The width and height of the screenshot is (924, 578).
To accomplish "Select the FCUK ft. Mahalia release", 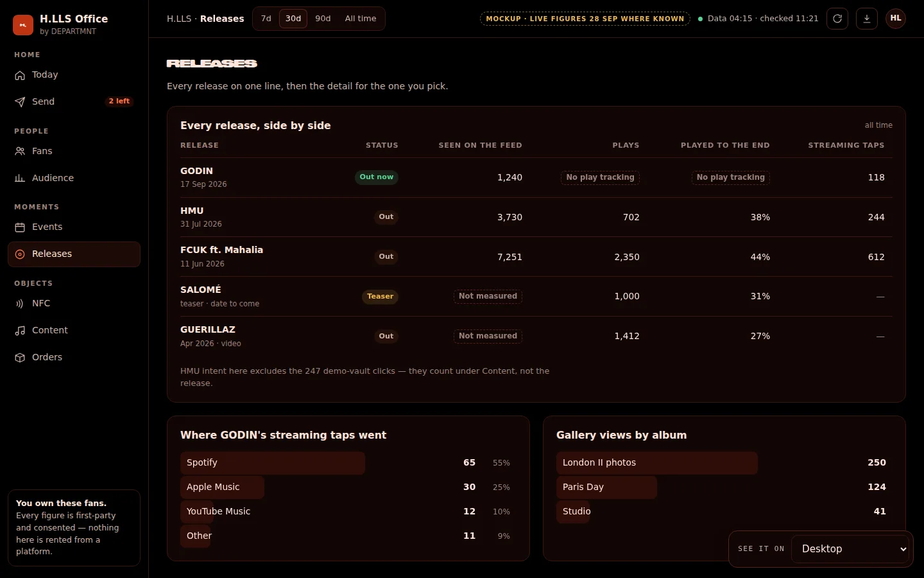I will coord(221,250).
